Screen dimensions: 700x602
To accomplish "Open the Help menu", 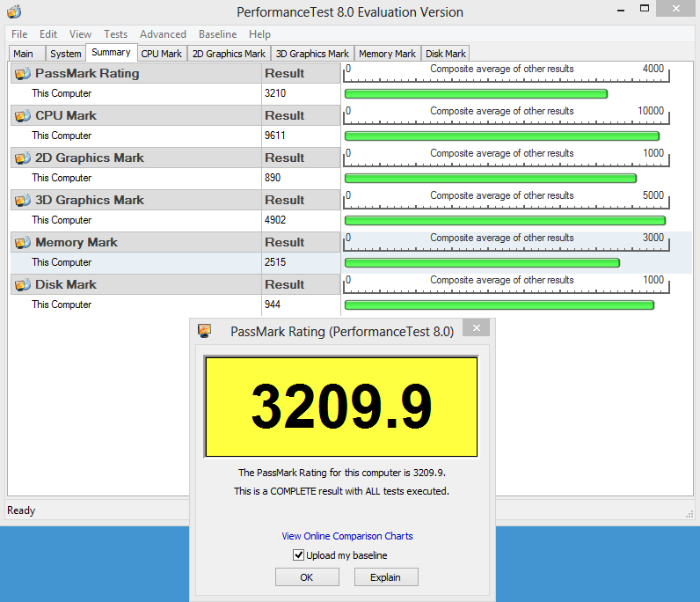I will coord(259,34).
